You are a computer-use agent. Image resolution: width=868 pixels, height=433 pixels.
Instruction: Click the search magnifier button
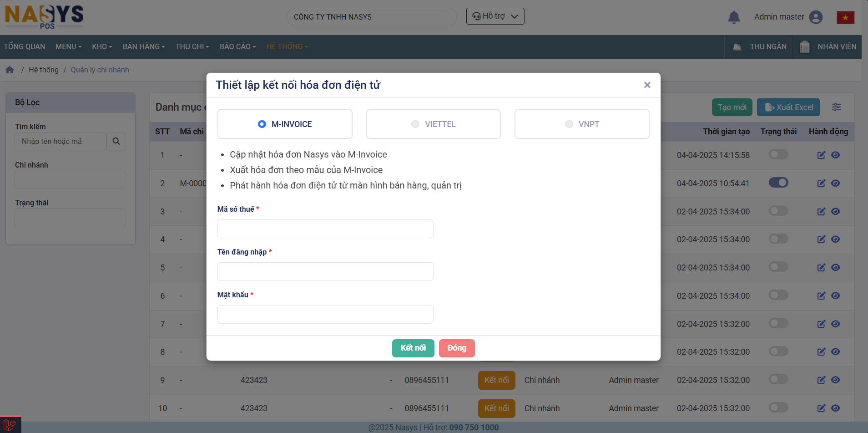116,142
